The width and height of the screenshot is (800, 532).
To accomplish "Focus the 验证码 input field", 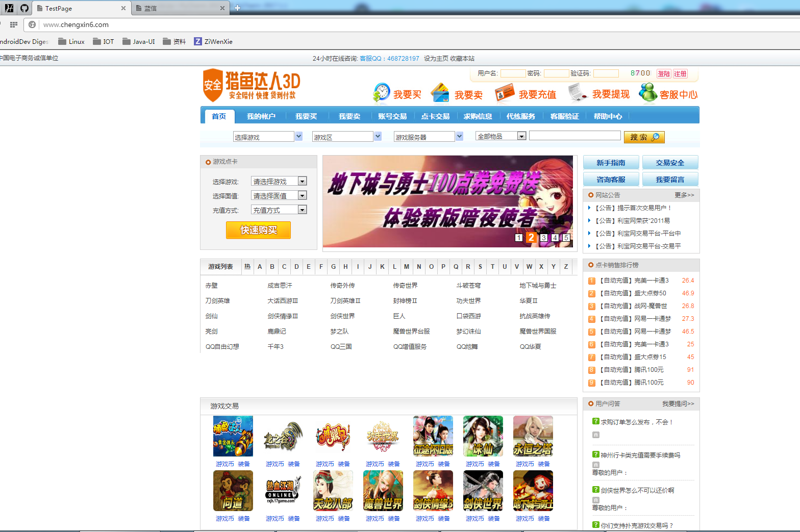I will click(x=606, y=73).
